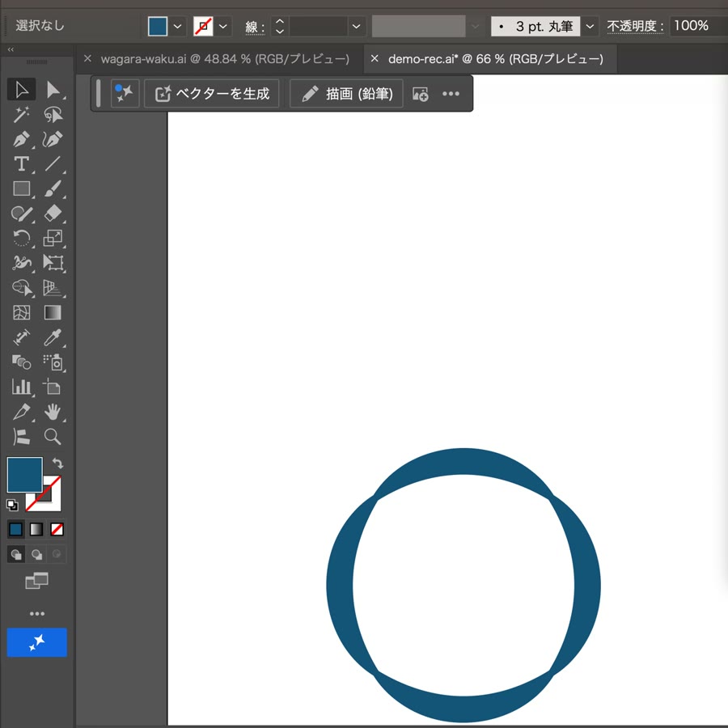Choose the Line Segment tool
The height and width of the screenshot is (728, 728).
[x=53, y=164]
